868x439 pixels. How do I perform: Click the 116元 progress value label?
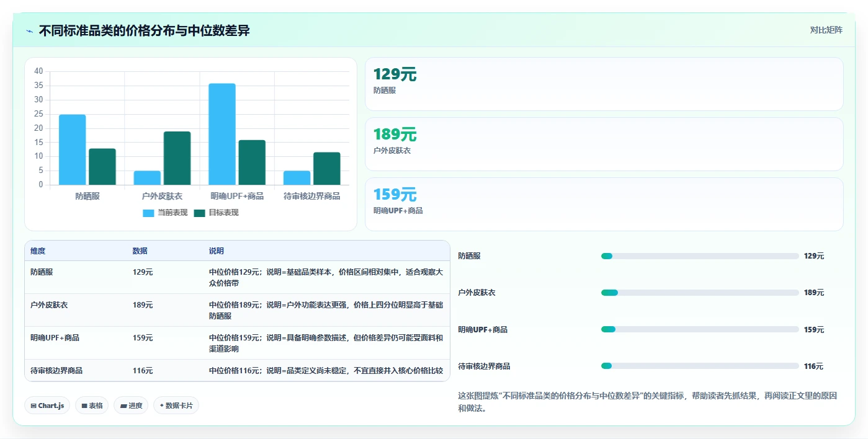813,366
